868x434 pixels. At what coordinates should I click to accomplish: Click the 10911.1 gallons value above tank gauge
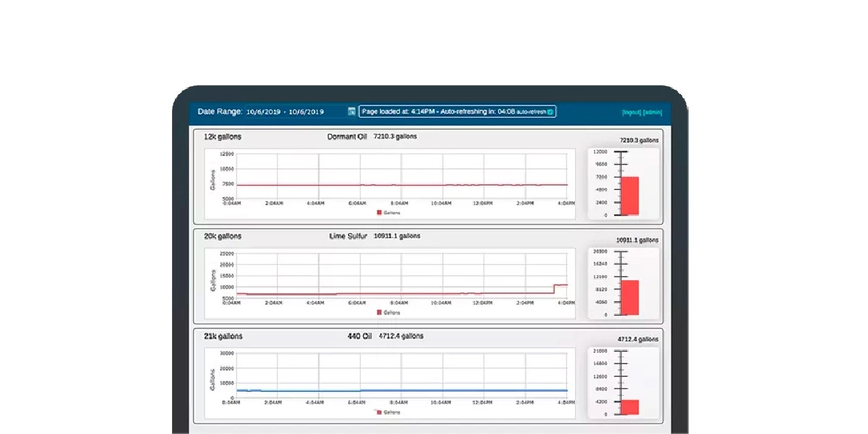[x=637, y=240]
